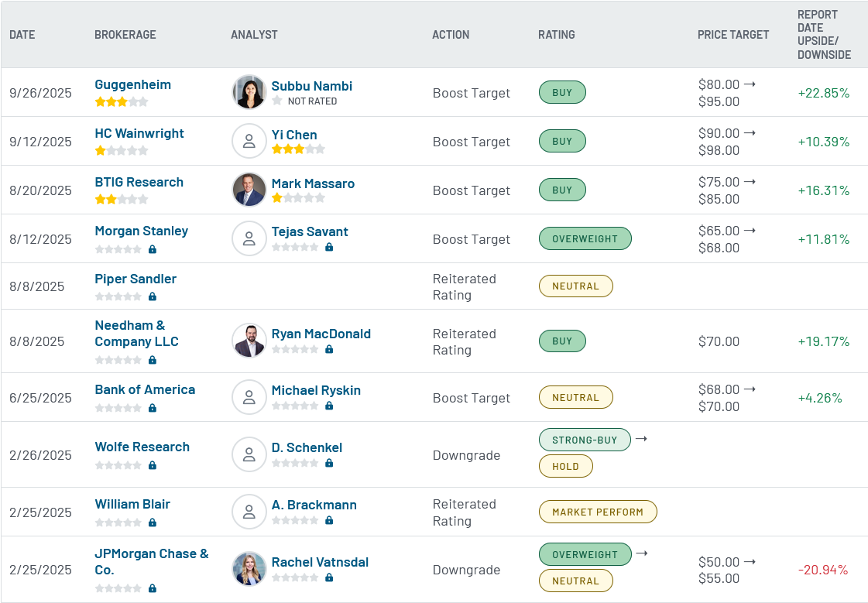
Task: Click Michael Ryskin placeholder avatar icon
Action: coord(249,397)
